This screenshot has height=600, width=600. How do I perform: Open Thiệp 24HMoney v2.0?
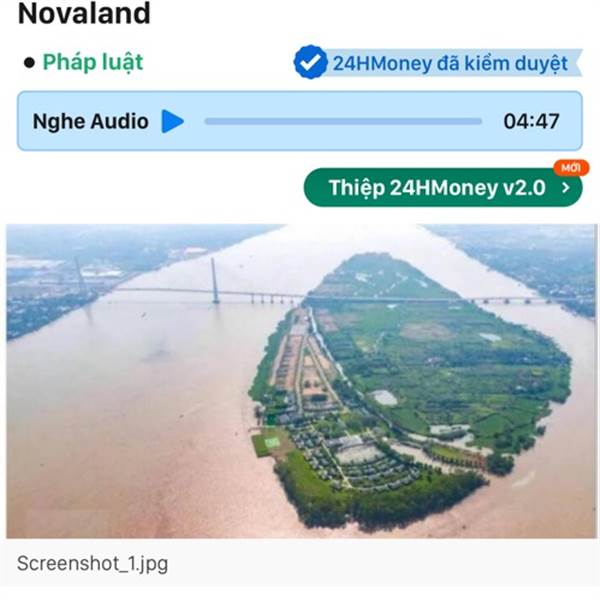click(x=443, y=188)
